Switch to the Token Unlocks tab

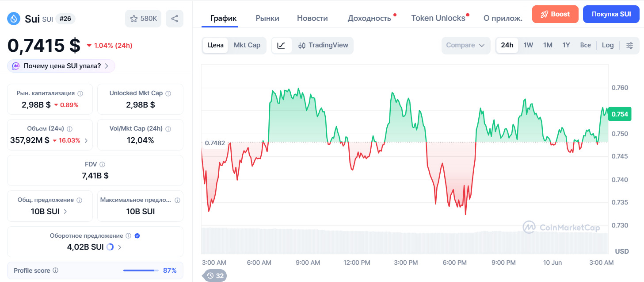[438, 18]
